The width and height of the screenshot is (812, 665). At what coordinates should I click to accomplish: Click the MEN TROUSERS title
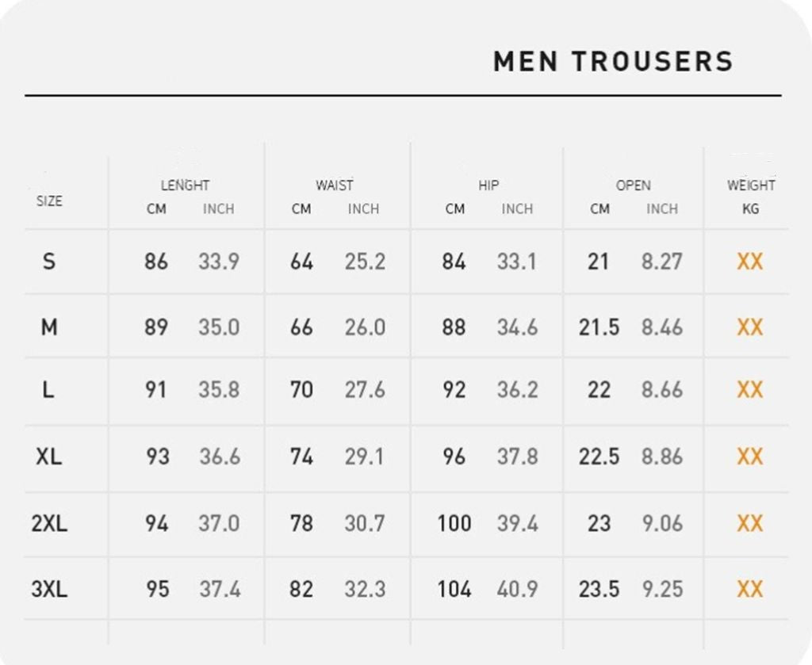point(613,62)
